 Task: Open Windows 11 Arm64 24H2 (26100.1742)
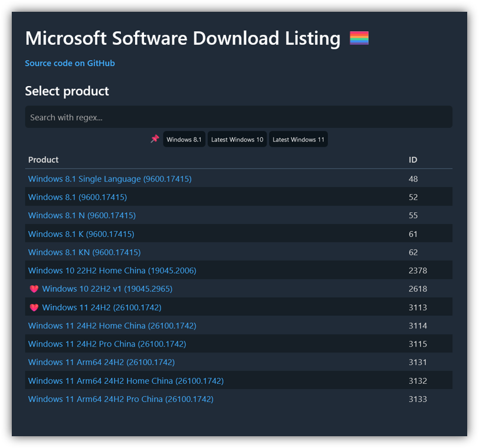coord(101,363)
